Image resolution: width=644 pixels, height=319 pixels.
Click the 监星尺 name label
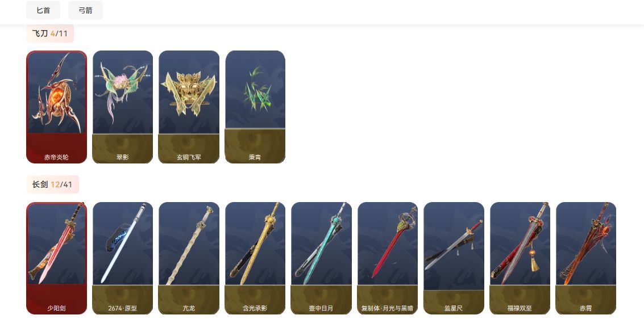coord(454,308)
